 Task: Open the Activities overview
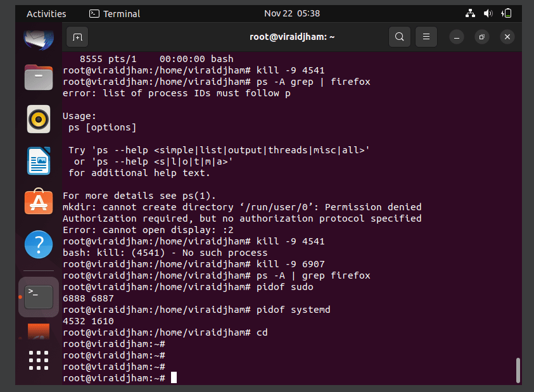tap(46, 14)
